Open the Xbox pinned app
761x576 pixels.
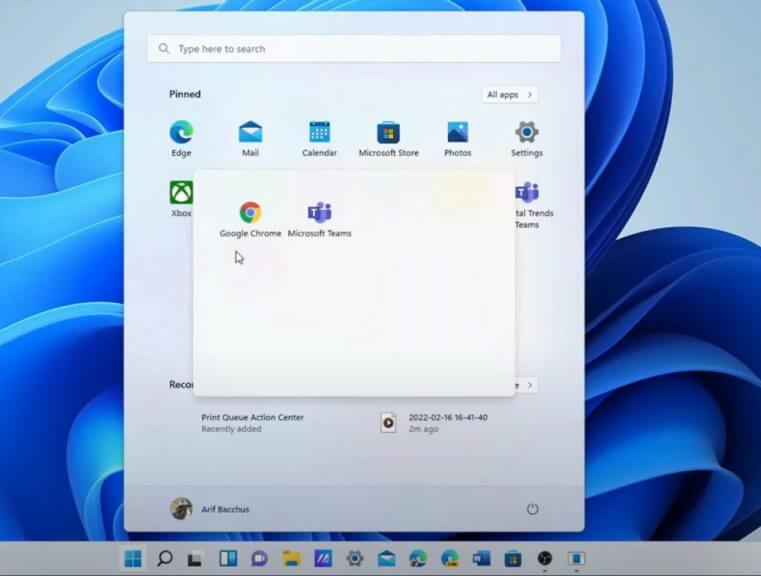click(x=181, y=198)
